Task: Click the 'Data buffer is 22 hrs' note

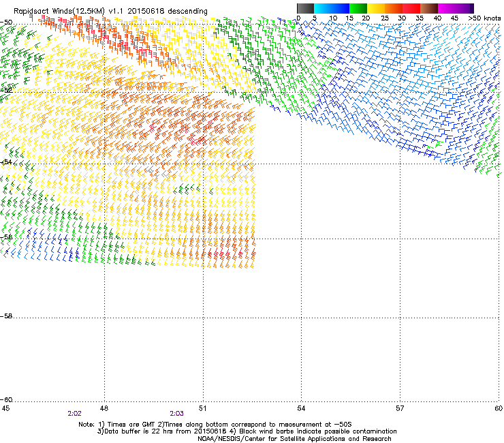Action: point(247,431)
